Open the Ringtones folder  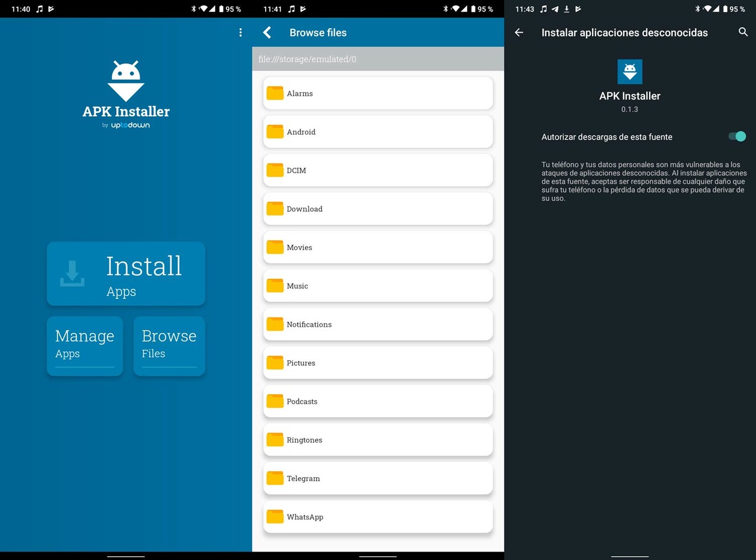pyautogui.click(x=377, y=439)
